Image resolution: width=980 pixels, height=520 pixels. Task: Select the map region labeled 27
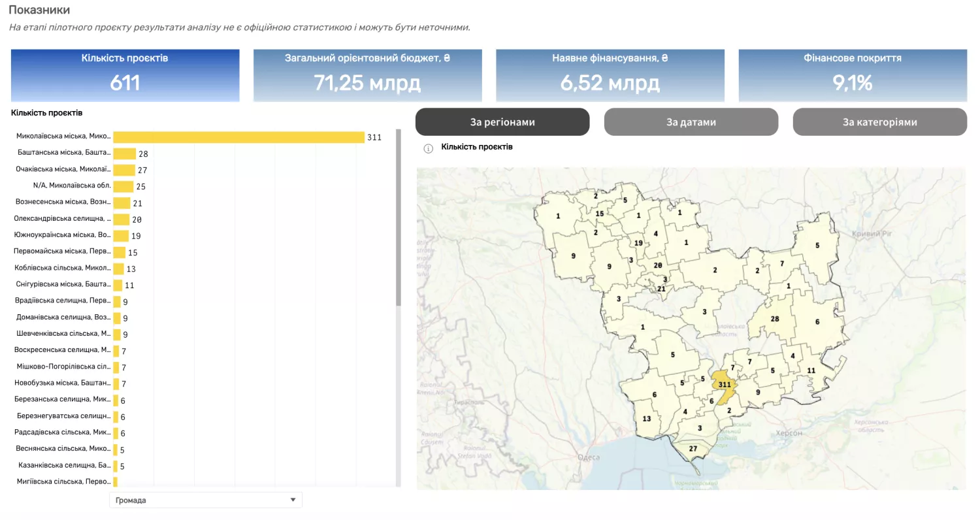tap(693, 449)
